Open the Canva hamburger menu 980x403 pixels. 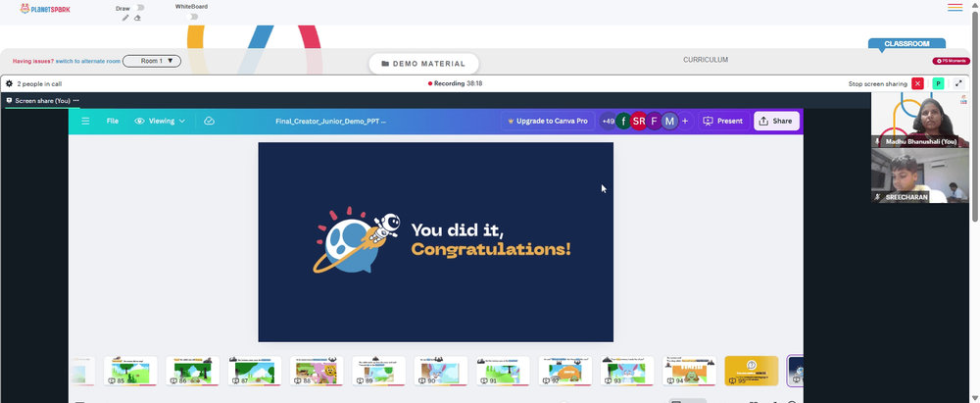click(85, 121)
